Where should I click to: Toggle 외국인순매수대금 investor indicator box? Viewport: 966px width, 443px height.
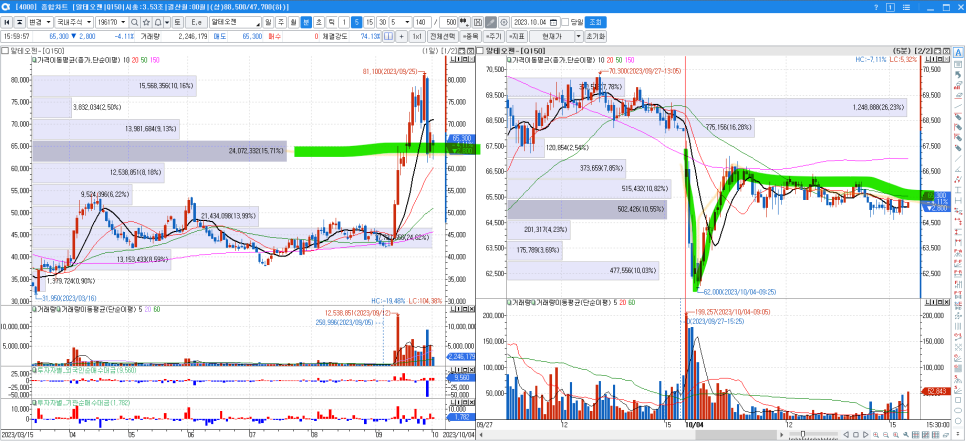(x=34, y=370)
